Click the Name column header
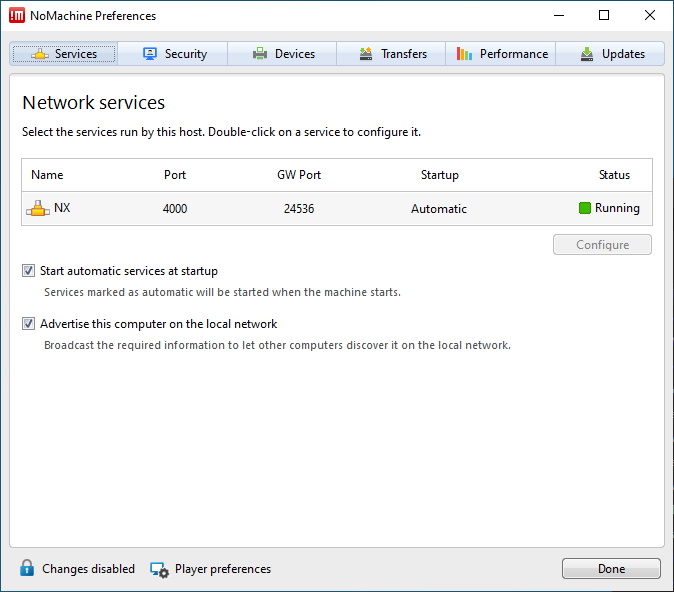Viewport: 674px width, 592px height. (47, 175)
